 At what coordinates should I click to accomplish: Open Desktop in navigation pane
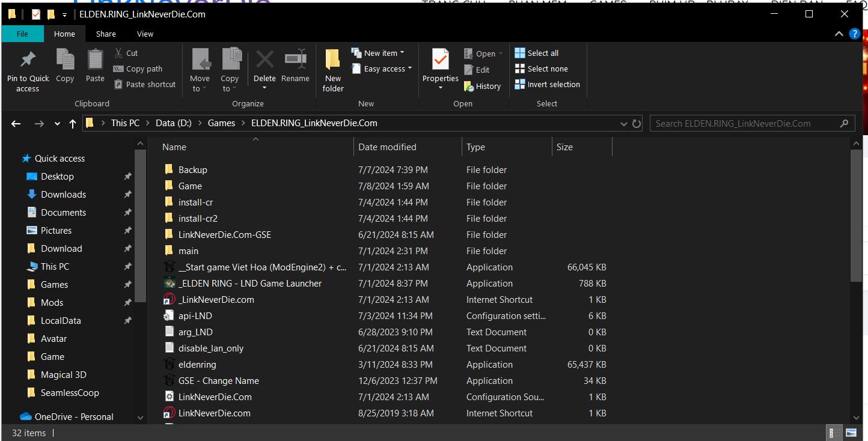click(57, 177)
